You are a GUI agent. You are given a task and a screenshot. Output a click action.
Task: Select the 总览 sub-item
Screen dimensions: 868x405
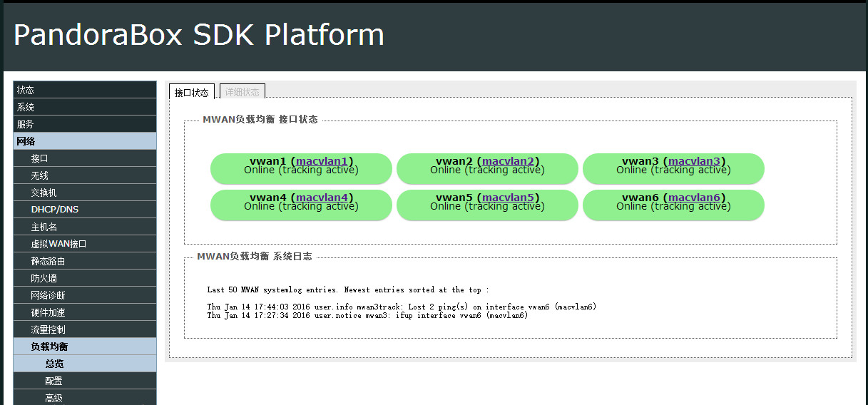click(x=85, y=364)
